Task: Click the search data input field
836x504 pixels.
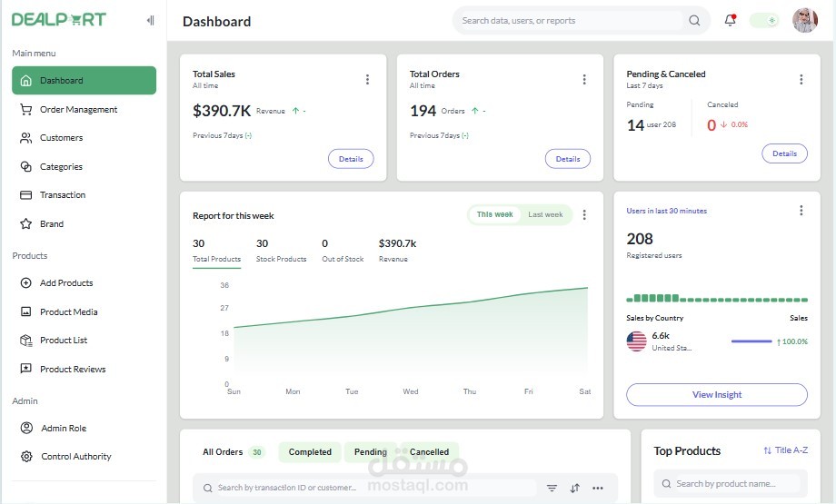Action: [x=571, y=20]
